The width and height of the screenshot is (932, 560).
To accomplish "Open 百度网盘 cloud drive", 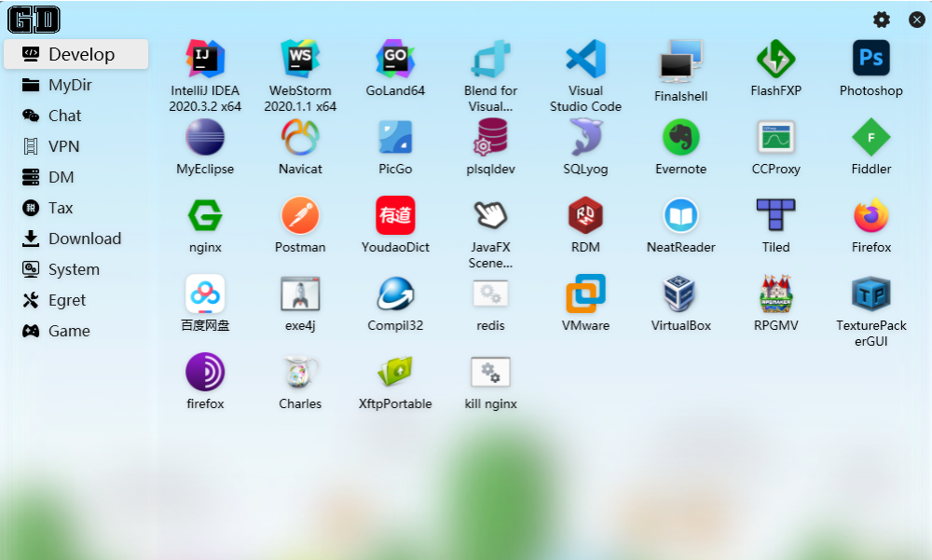I will (x=205, y=294).
